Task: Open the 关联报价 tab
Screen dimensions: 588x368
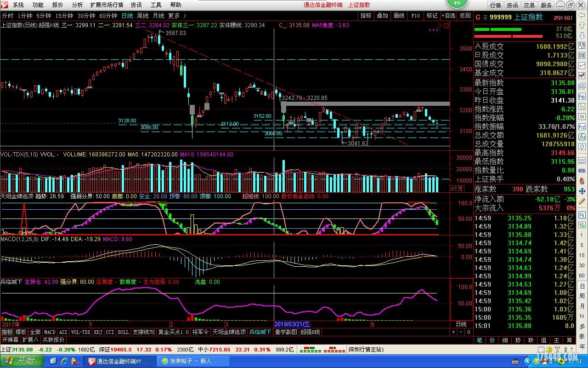Action: pyautogui.click(x=54, y=340)
